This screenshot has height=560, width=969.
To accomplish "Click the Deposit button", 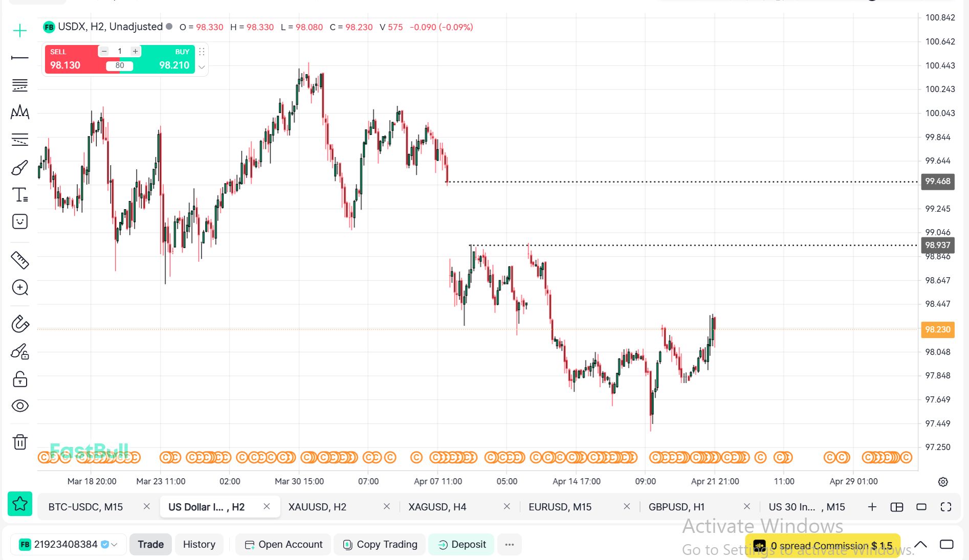I will click(461, 545).
